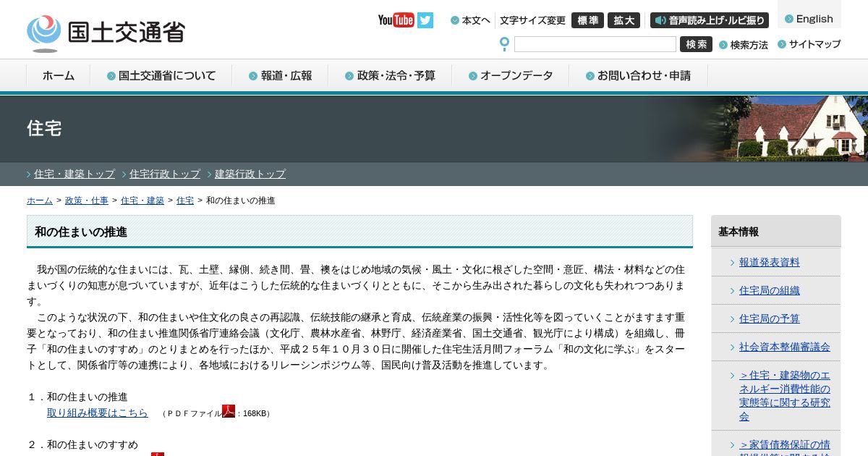Set font size to 標準

click(587, 20)
